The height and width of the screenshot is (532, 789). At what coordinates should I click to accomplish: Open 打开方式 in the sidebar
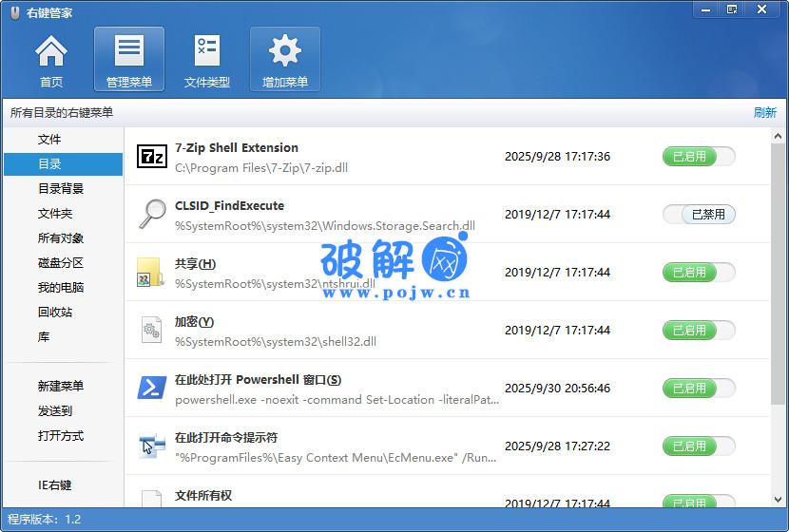click(64, 435)
